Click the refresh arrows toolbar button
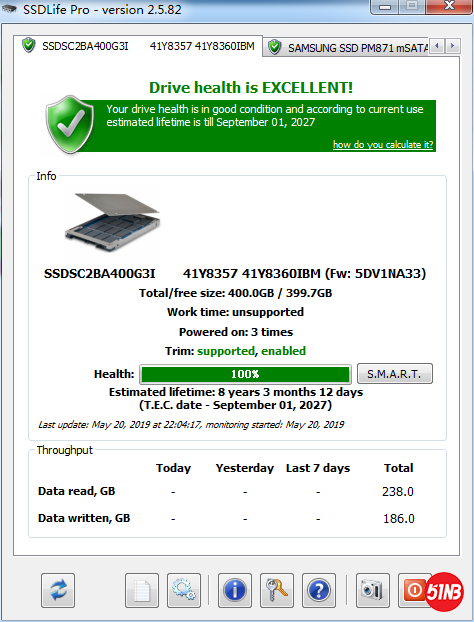The height and width of the screenshot is (622, 474). [58, 590]
